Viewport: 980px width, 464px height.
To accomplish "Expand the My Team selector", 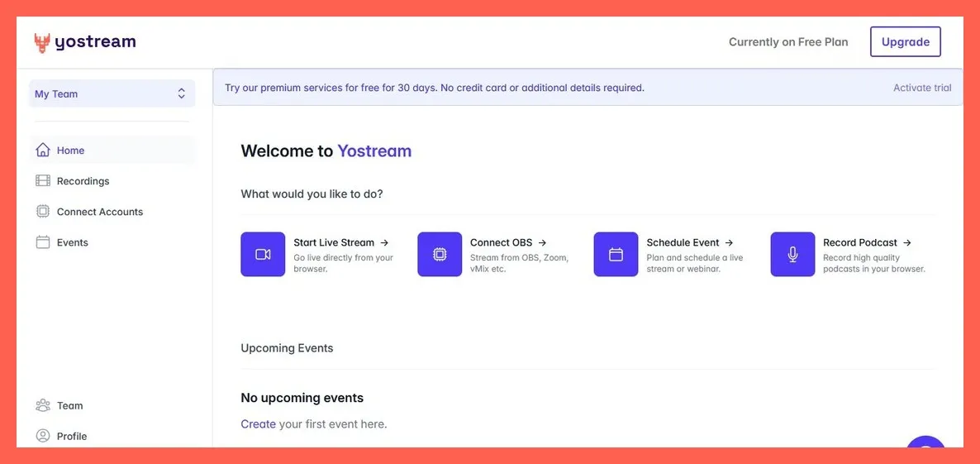I will (x=112, y=93).
